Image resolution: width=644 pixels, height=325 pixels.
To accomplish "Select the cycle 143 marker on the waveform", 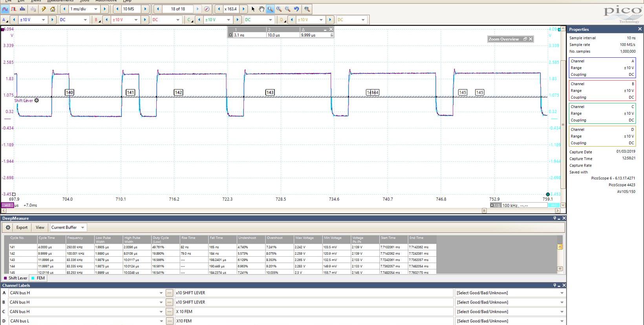I will pos(270,92).
